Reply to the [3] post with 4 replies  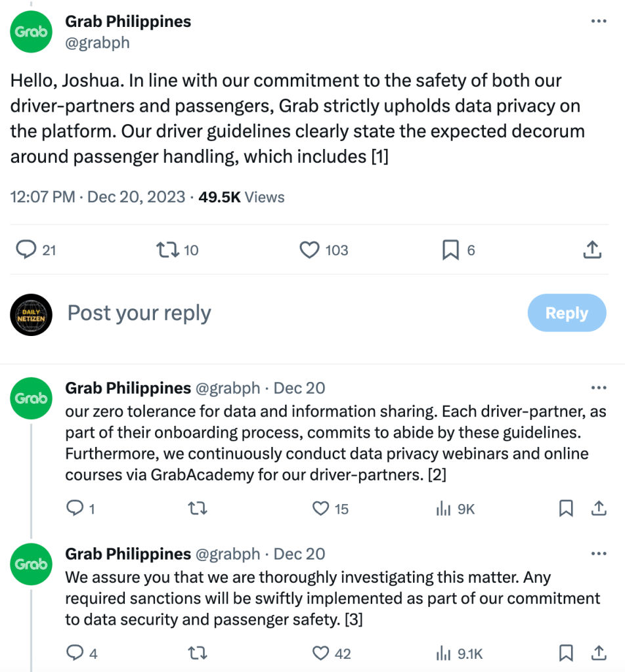[x=76, y=653]
